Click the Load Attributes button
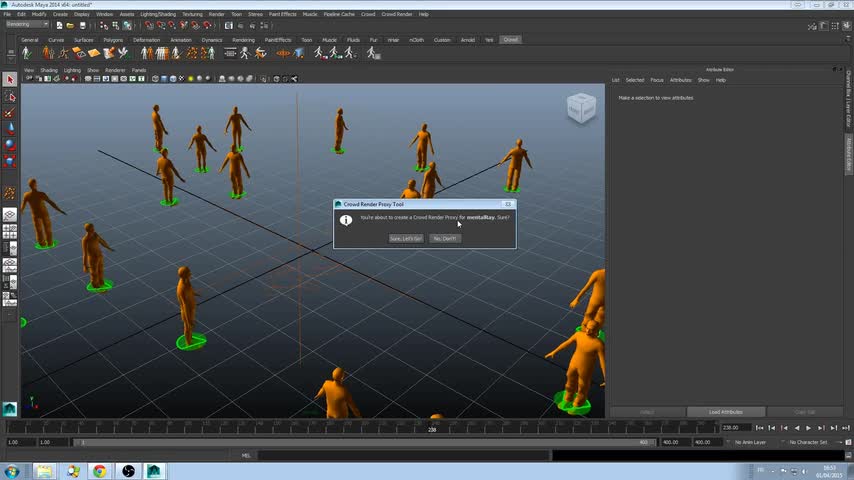The width and height of the screenshot is (854, 480). tap(725, 412)
